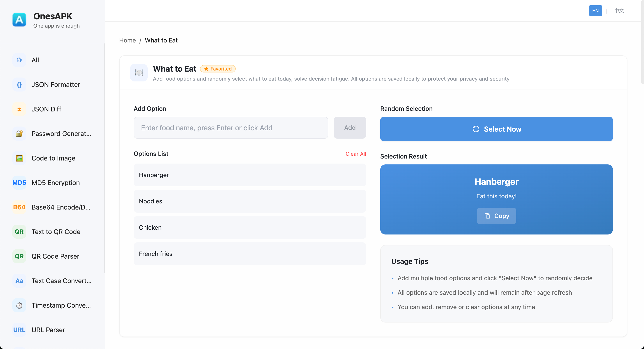Switch language to 中文
The height and width of the screenshot is (349, 644).
point(619,11)
